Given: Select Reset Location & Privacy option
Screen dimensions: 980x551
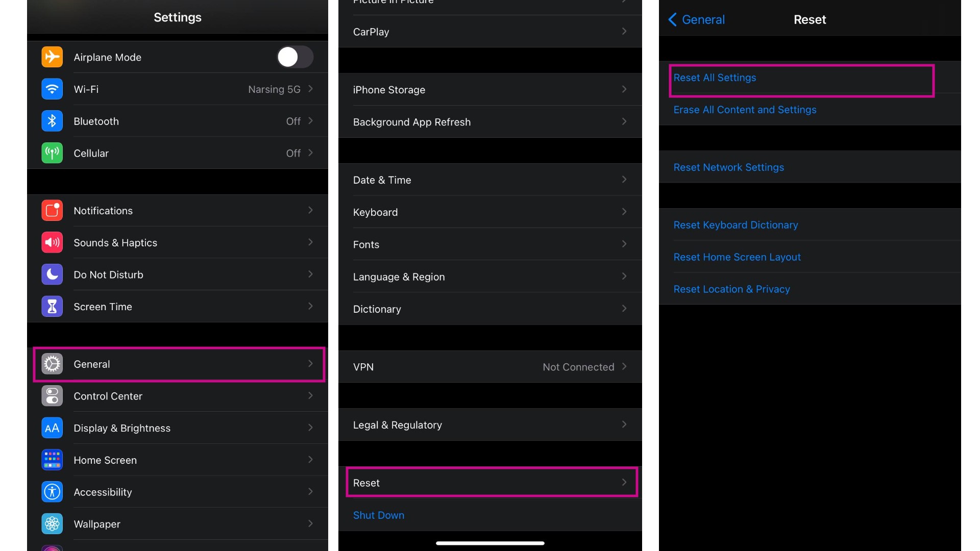Looking at the screenshot, I should click(x=731, y=288).
